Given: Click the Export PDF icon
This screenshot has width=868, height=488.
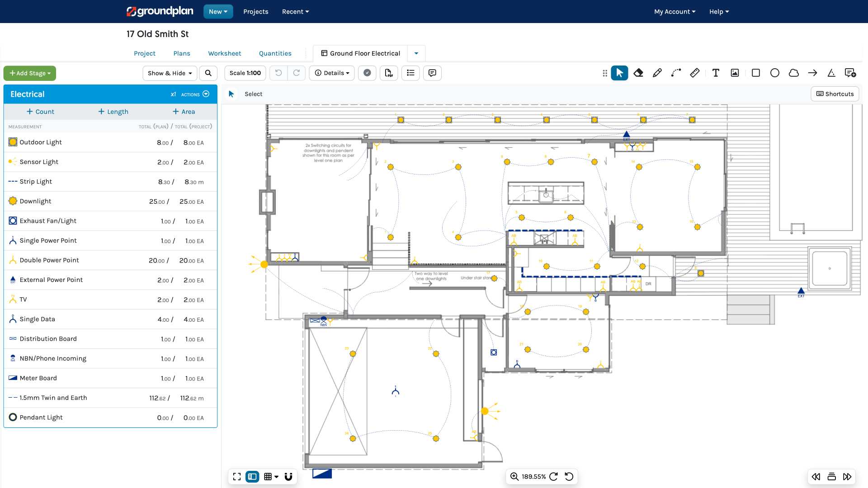Looking at the screenshot, I should tap(389, 73).
